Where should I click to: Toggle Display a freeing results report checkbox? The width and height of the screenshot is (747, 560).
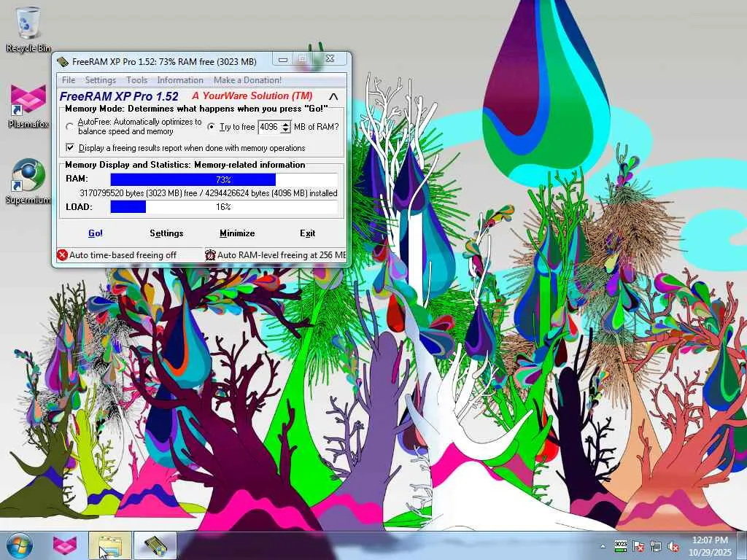tap(70, 147)
